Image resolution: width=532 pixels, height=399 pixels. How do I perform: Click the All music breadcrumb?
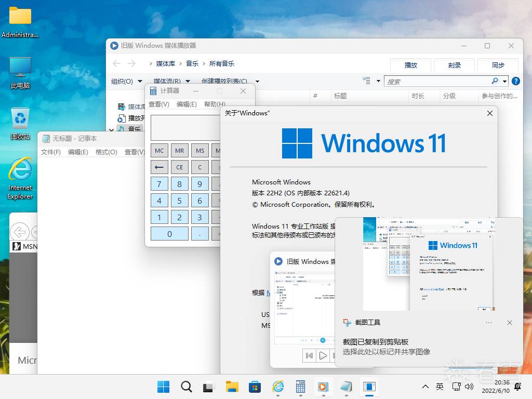221,63
